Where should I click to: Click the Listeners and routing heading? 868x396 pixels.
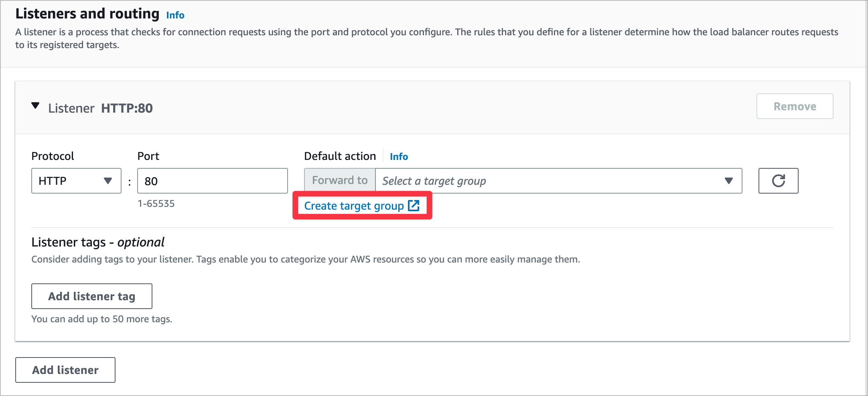[87, 14]
